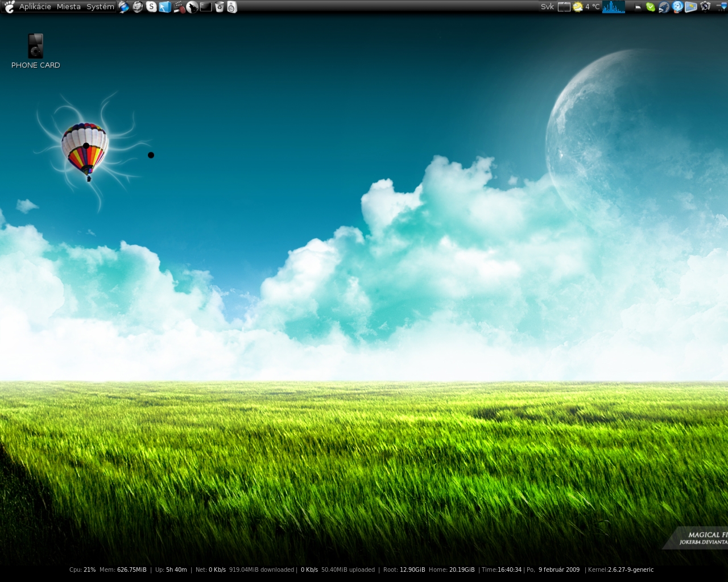Image resolution: width=728 pixels, height=582 pixels.
Task: Click the blue system monitor graph
Action: click(613, 7)
